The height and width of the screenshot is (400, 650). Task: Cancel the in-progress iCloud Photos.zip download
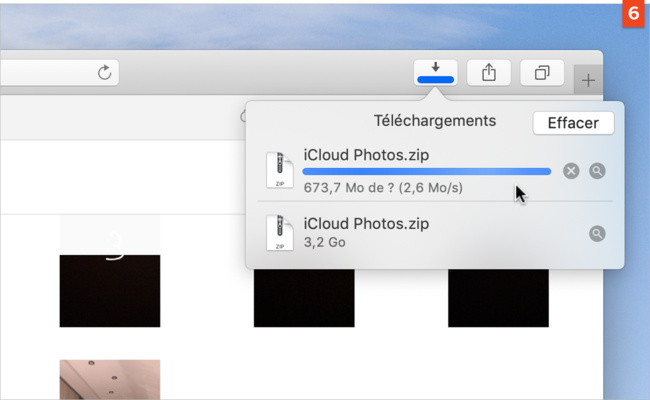point(571,171)
